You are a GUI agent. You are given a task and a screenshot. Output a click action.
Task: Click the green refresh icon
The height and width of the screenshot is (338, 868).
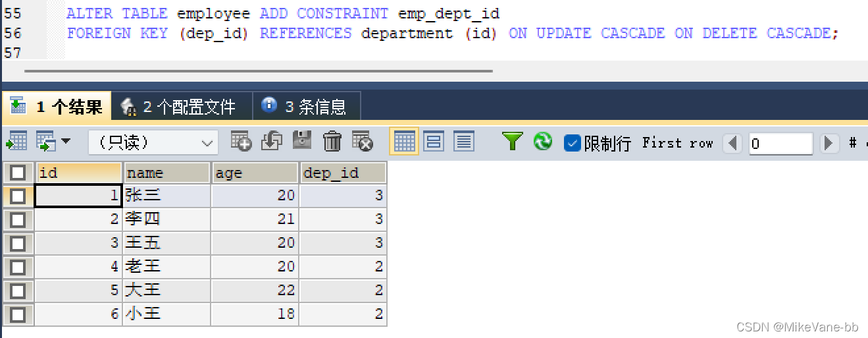543,141
